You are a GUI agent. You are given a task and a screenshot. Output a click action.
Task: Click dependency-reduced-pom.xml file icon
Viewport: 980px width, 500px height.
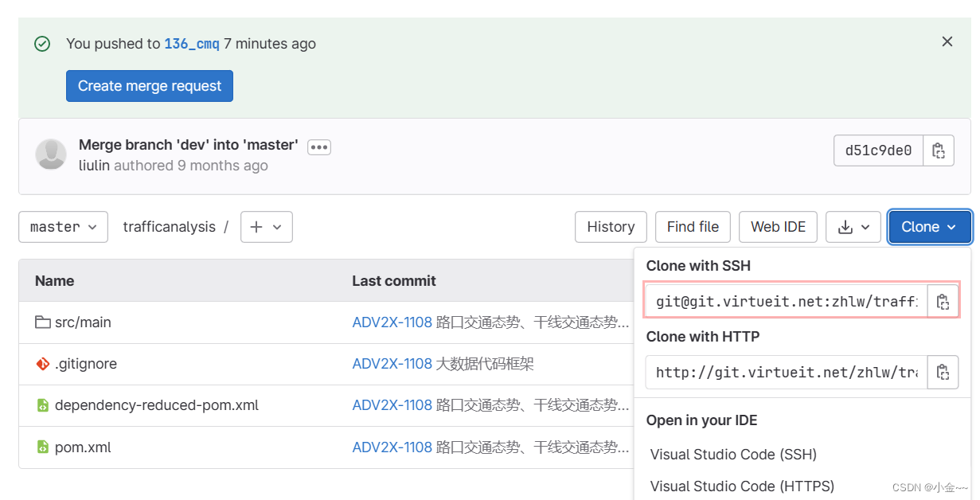43,405
